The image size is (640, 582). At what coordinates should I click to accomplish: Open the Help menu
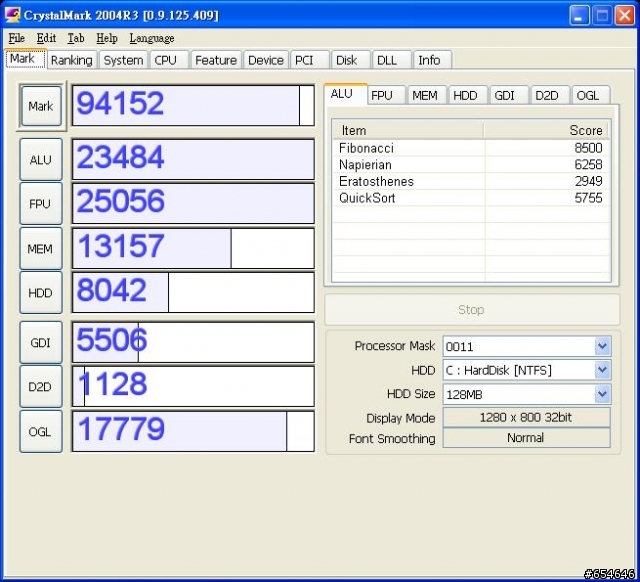[107, 38]
